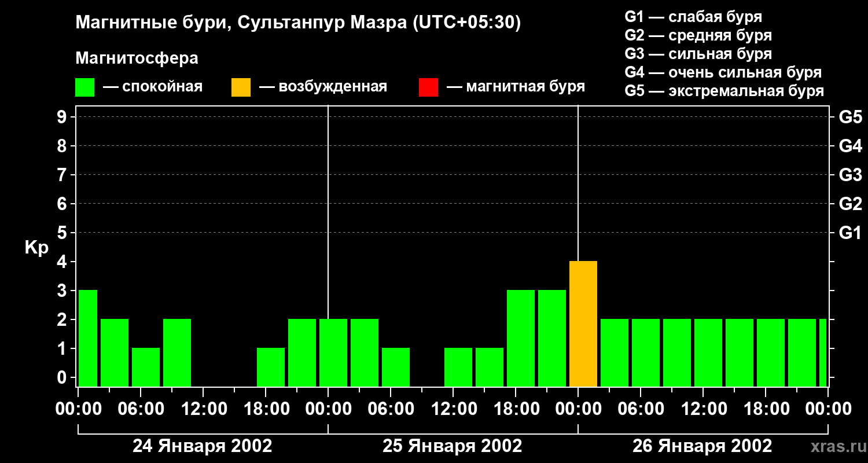Click the "26 Января 2002" date label
This screenshot has width=868, height=463.
(x=703, y=446)
